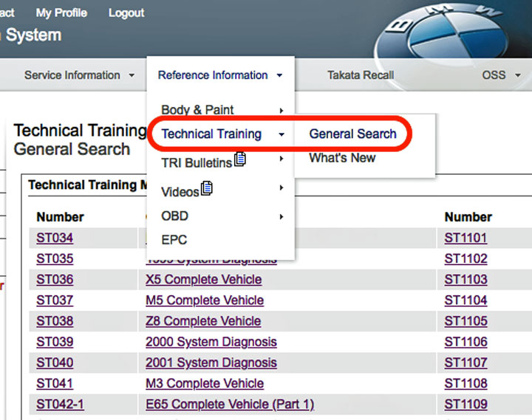Select the EPC menu entry
Image resolution: width=532 pixels, height=420 pixels.
[x=174, y=240]
